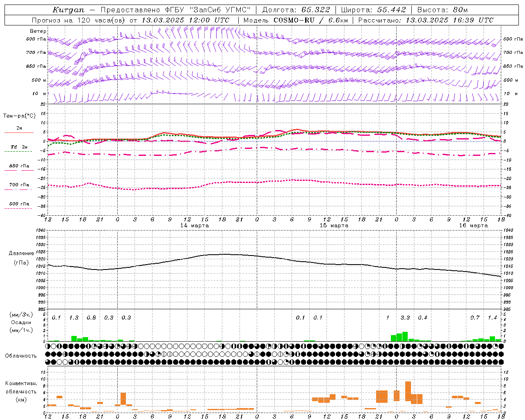Click the '3.3' three-hour precipitation value
525x420 pixels.
click(x=405, y=318)
